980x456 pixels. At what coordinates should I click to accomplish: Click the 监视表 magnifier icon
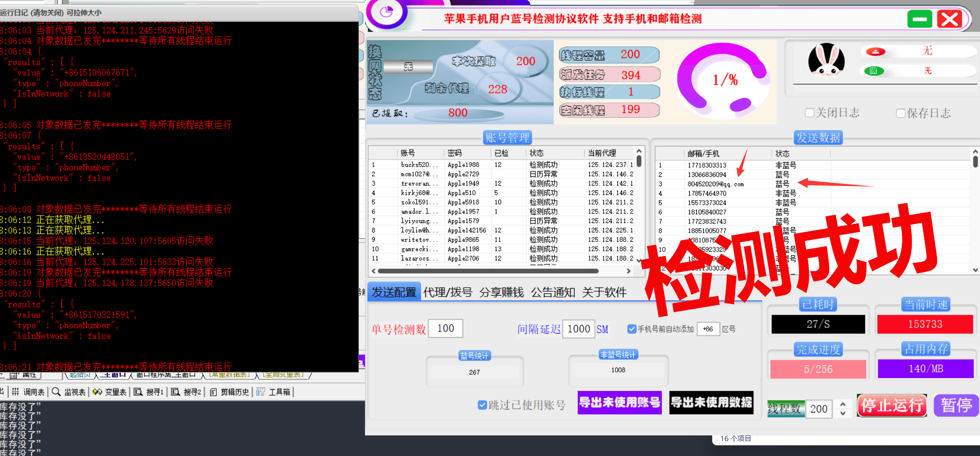pos(56,392)
